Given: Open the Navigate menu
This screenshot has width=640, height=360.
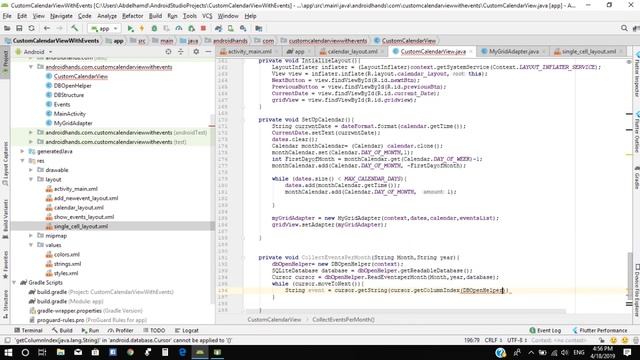Looking at the screenshot, I should [x=61, y=16].
